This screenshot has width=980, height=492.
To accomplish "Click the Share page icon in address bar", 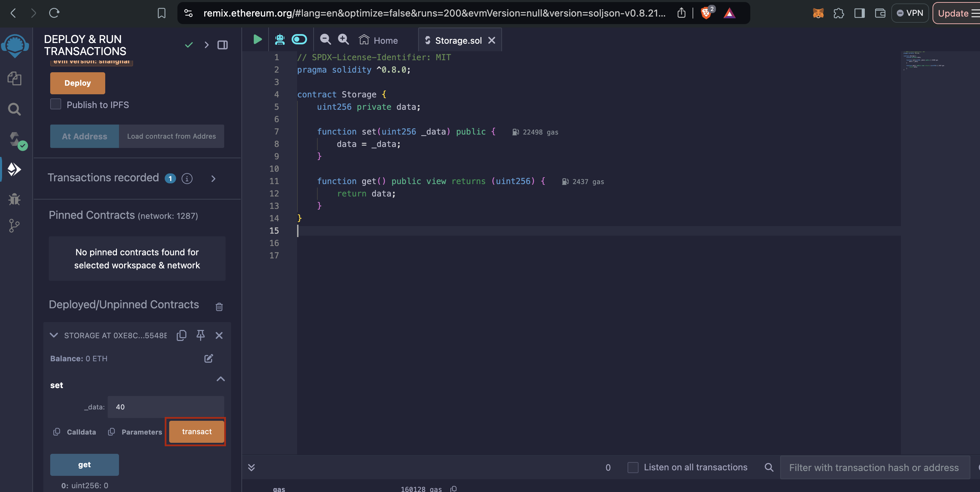I will point(682,13).
